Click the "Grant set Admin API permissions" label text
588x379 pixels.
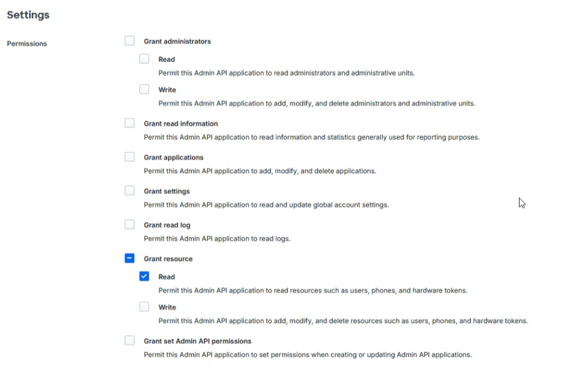pyautogui.click(x=198, y=341)
